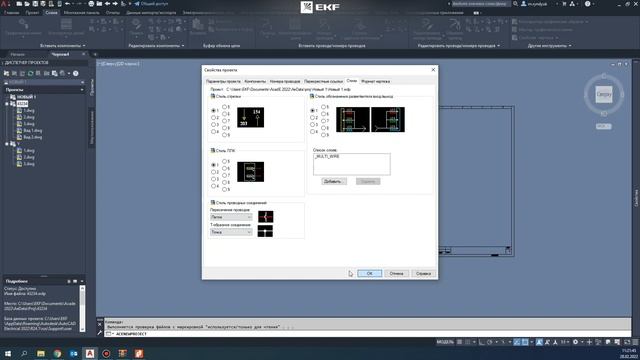Open the Т-образное соединение dropdown
640x360 pixels.
pyautogui.click(x=231, y=232)
